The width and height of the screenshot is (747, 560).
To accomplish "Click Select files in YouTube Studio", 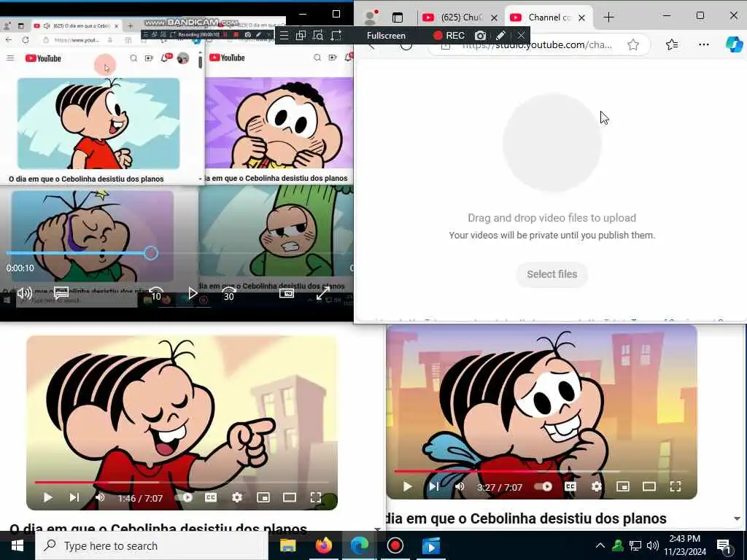I will 551,274.
